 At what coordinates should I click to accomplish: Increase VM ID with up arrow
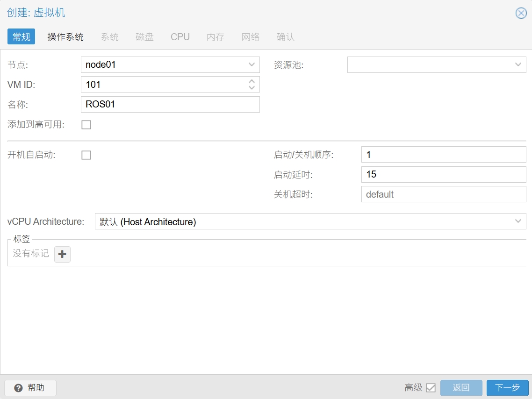click(252, 81)
